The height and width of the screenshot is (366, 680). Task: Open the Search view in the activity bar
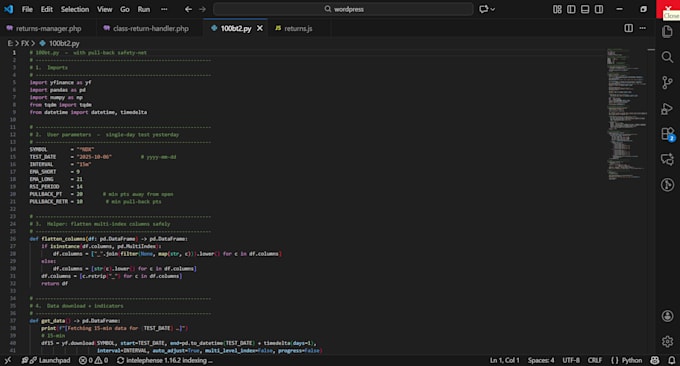coord(667,57)
